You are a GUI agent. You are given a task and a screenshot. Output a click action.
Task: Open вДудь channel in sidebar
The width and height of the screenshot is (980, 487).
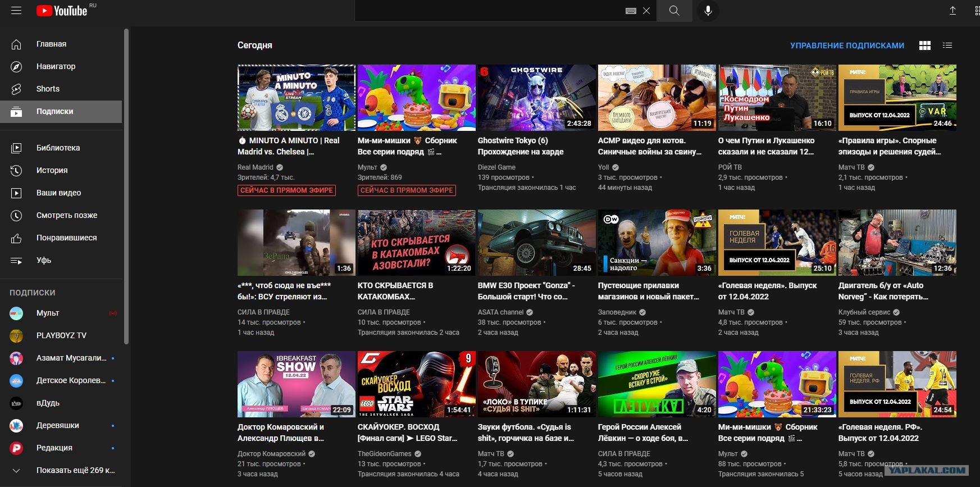click(x=61, y=403)
